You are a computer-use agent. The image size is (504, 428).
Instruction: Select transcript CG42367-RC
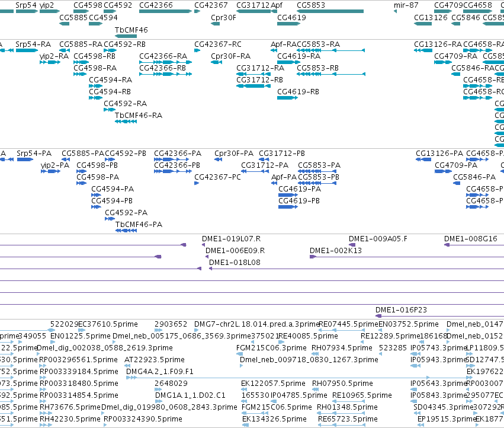coord(197,50)
